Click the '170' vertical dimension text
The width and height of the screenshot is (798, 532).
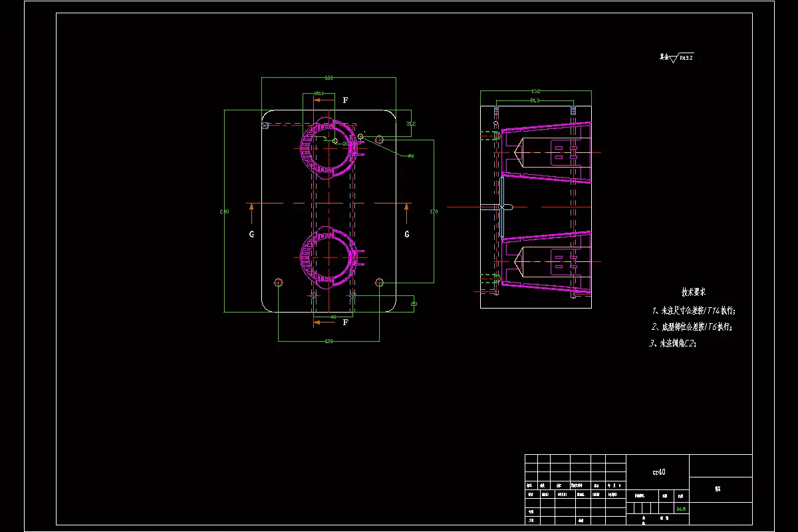coord(434,211)
